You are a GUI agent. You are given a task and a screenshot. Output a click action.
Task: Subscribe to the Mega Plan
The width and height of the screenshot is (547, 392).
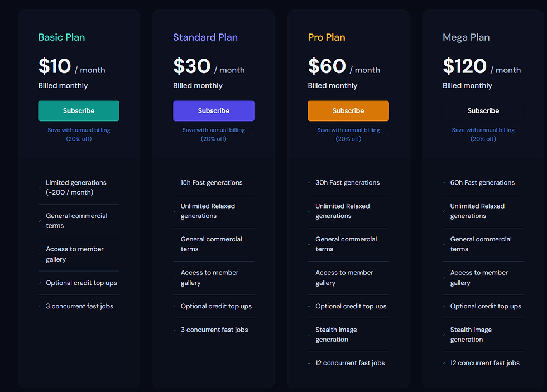(483, 111)
